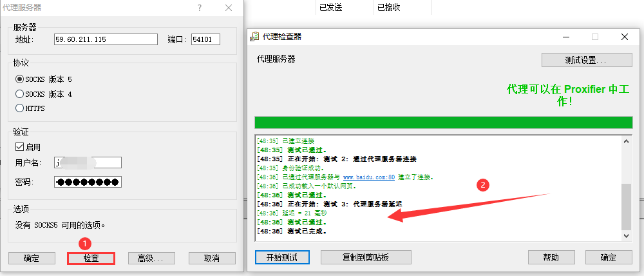Minimize the proxy checker window

pos(567,37)
